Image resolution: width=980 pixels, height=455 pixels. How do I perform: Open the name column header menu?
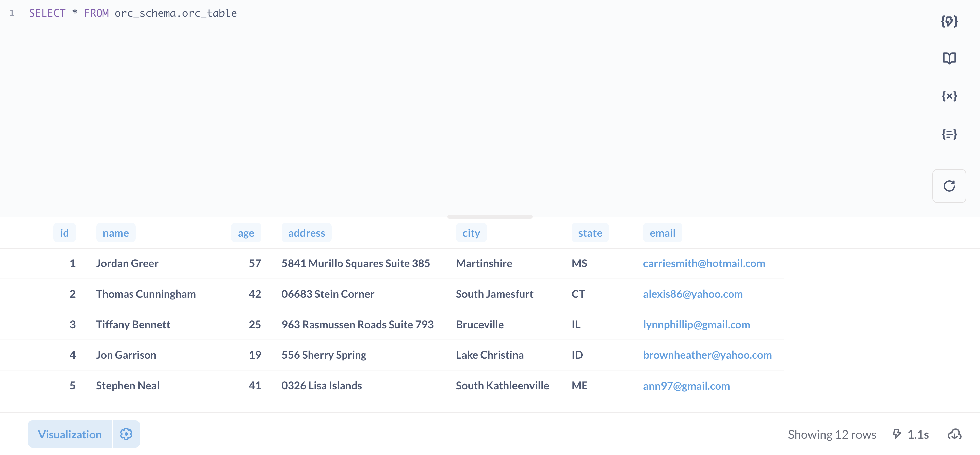click(x=116, y=233)
